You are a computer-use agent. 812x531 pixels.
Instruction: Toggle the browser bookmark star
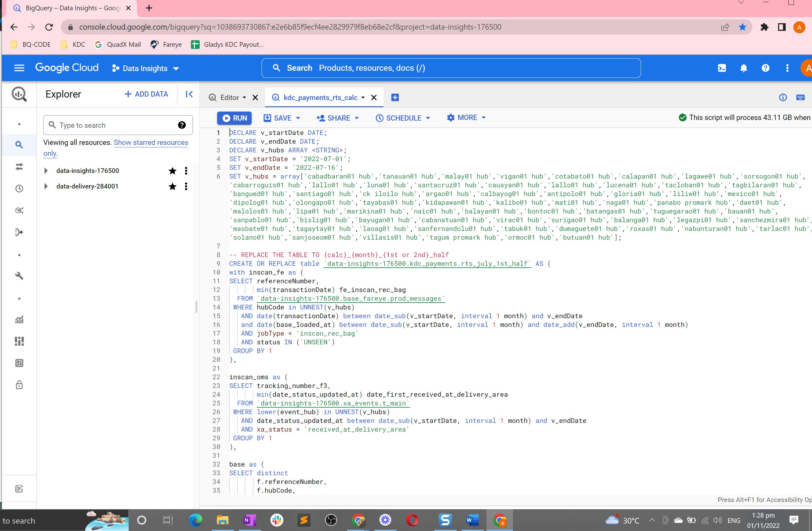(x=743, y=27)
